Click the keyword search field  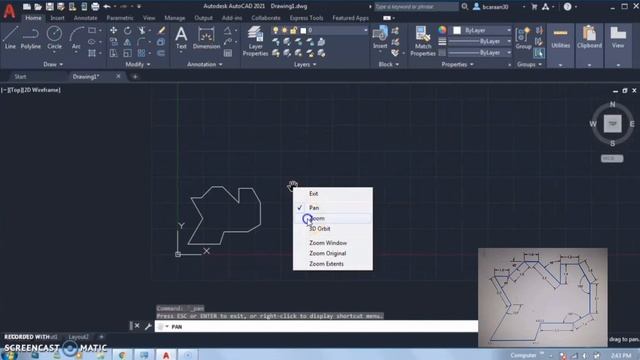tap(416, 7)
